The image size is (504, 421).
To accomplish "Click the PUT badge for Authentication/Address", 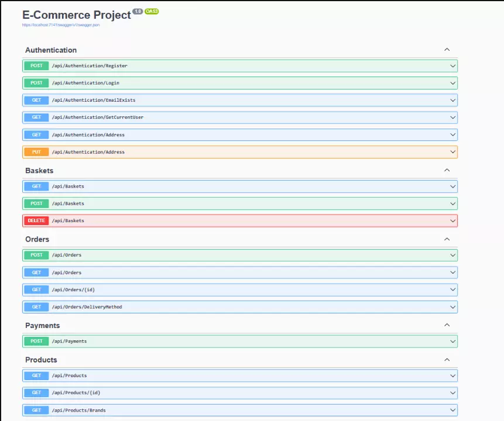I will point(36,152).
